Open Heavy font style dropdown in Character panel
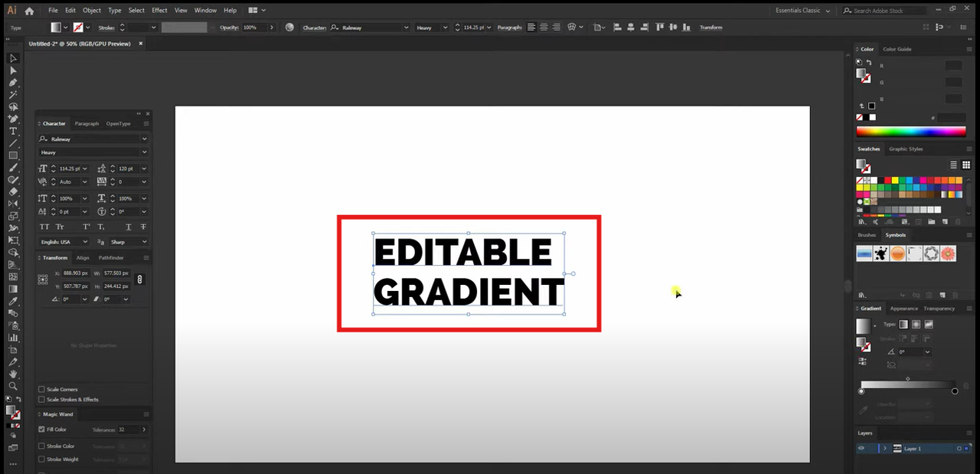Viewport: 980px width, 474px height. coord(144,152)
